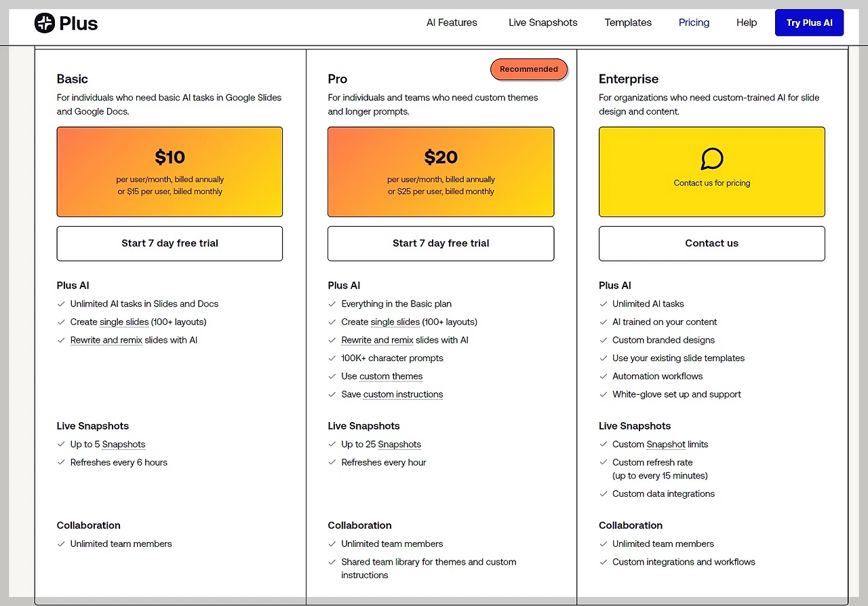This screenshot has width=868, height=606.
Task: Open the custom themes link in Pro
Action: 391,377
